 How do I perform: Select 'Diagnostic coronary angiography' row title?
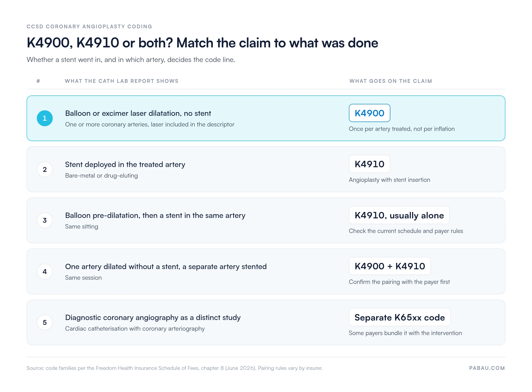153,318
